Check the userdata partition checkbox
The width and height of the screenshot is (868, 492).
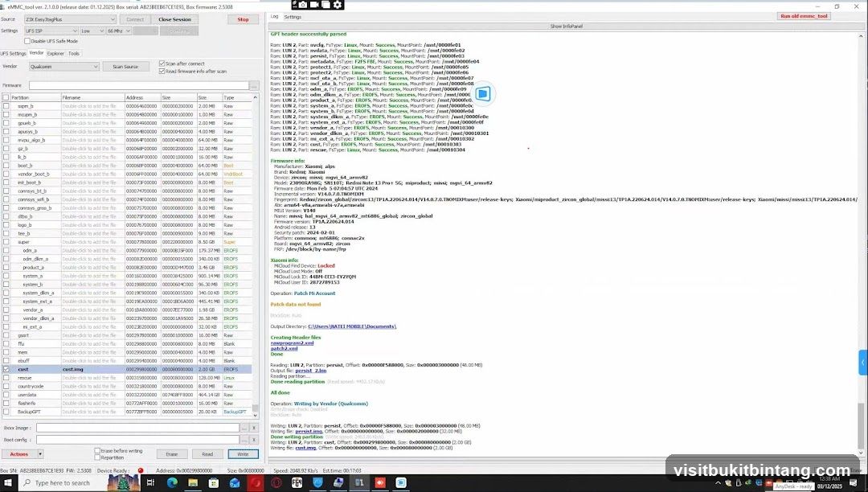6,395
